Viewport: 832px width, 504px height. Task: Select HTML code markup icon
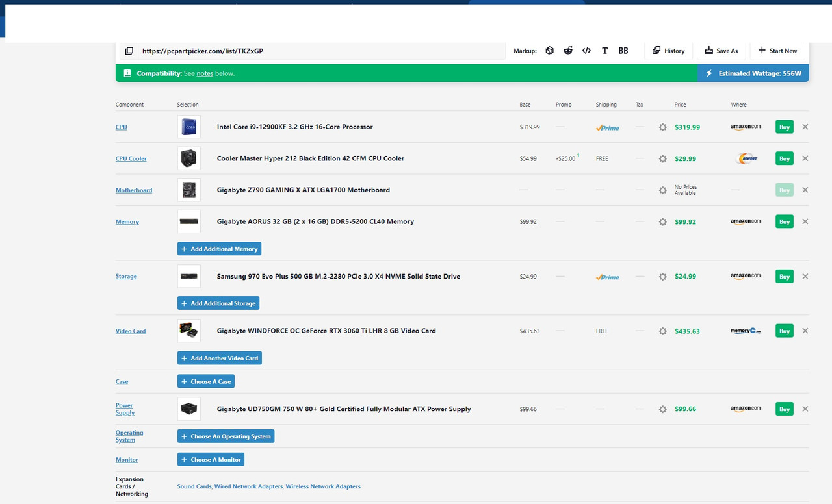(586, 51)
